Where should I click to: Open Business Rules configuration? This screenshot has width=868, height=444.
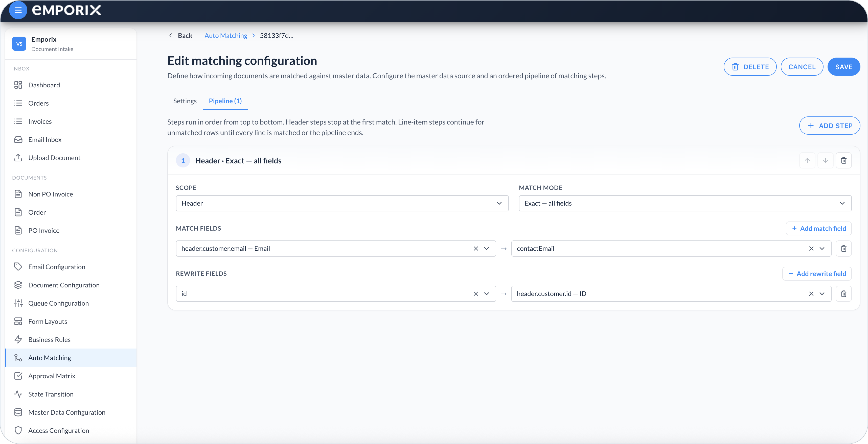point(71,339)
